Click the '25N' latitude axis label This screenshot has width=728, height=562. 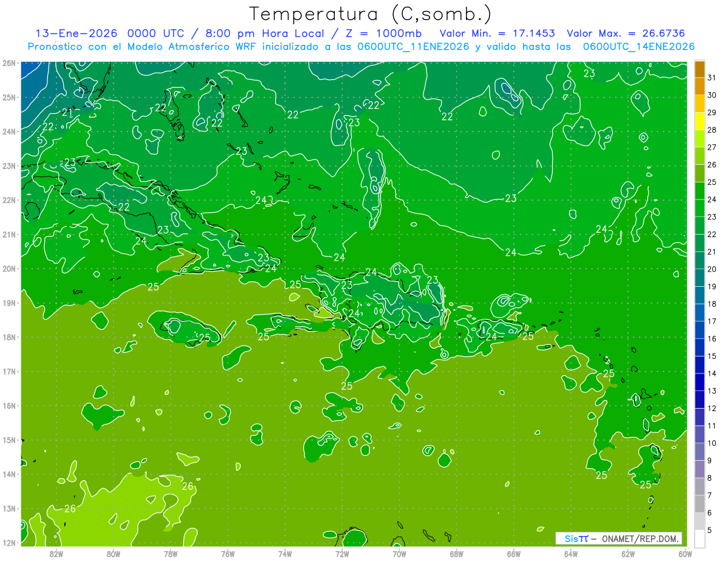9,98
